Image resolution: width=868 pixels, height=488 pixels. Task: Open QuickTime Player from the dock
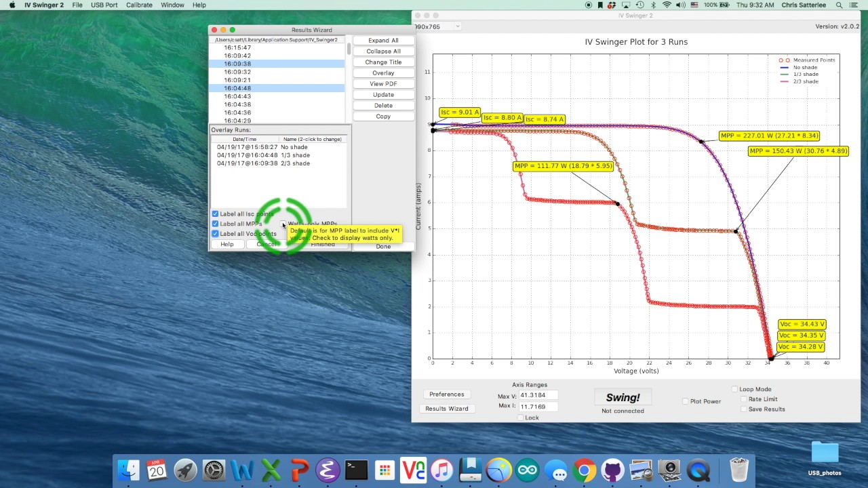point(698,470)
